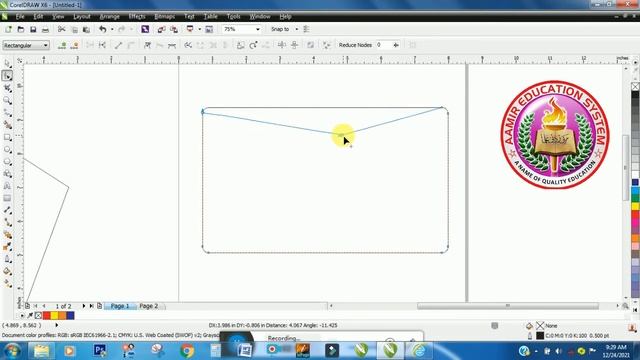Select the Blend effects tool
Screen dimensions: 640x360
tap(7, 235)
